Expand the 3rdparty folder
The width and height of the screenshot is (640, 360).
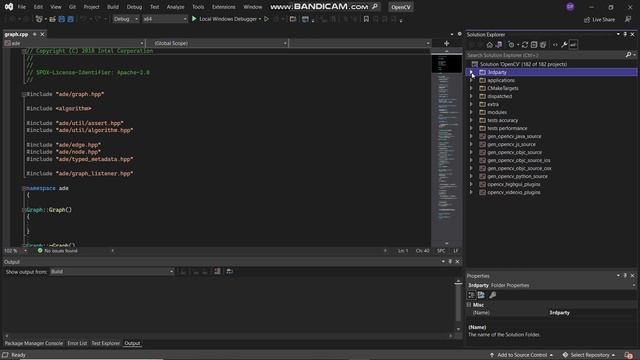point(471,72)
